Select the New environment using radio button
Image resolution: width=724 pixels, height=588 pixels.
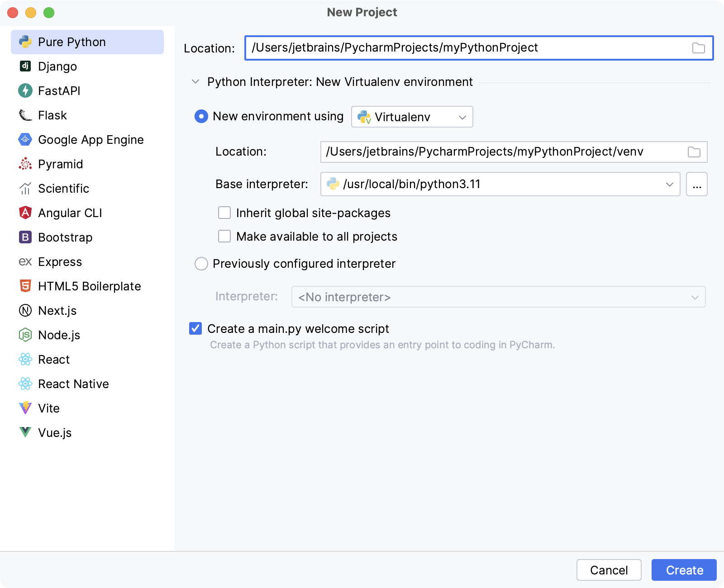(201, 117)
